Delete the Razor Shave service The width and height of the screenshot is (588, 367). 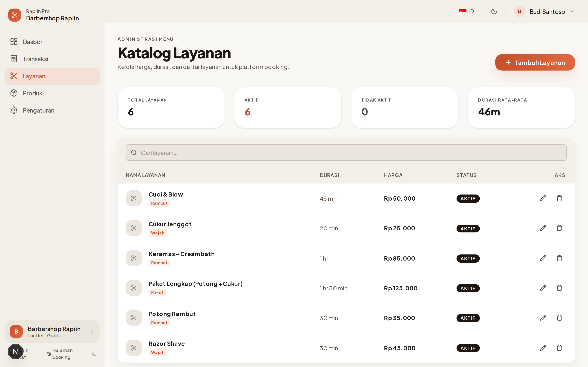[x=559, y=348]
